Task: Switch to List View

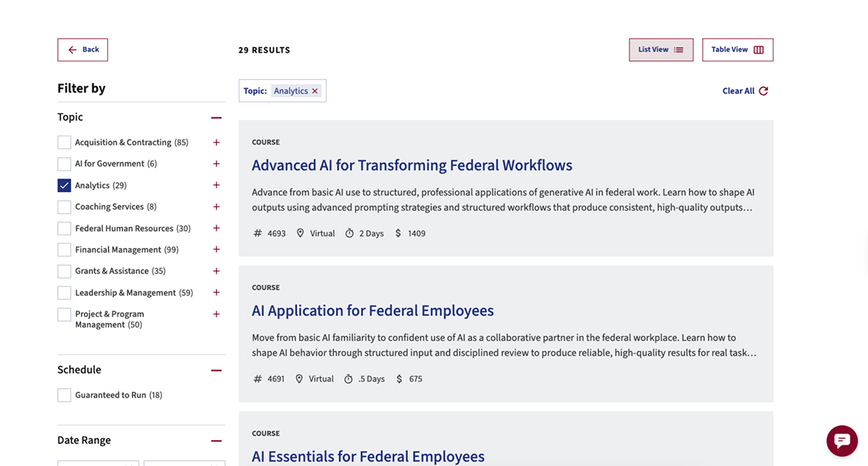Action: point(661,50)
